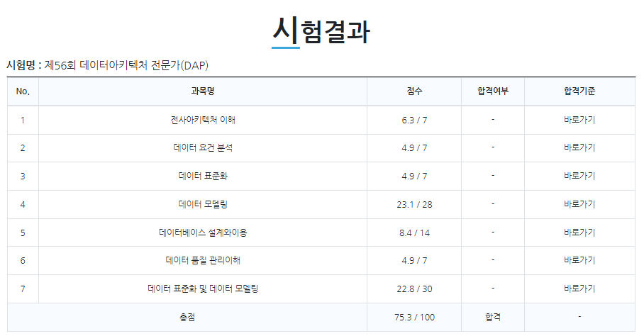Click the 과목명 column header

point(202,91)
